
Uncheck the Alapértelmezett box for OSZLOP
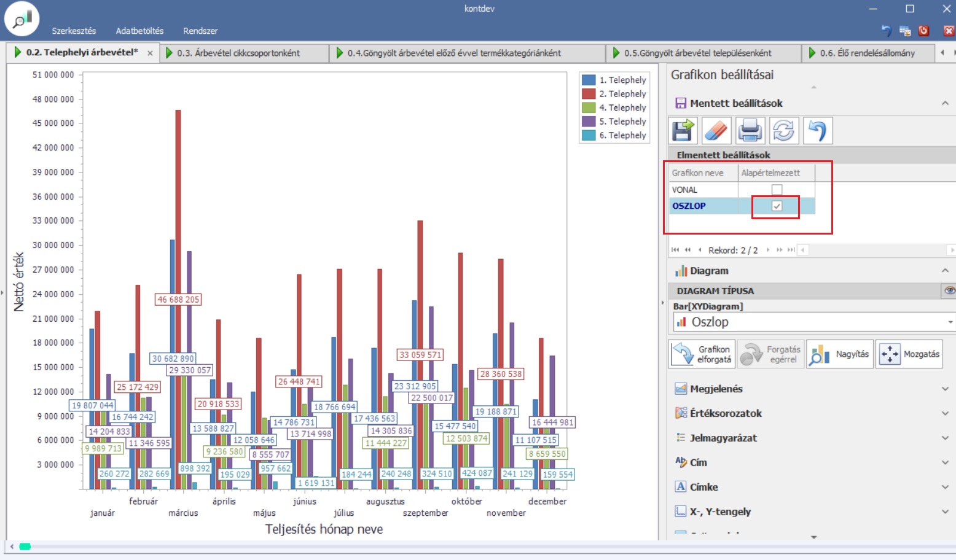pyautogui.click(x=777, y=206)
